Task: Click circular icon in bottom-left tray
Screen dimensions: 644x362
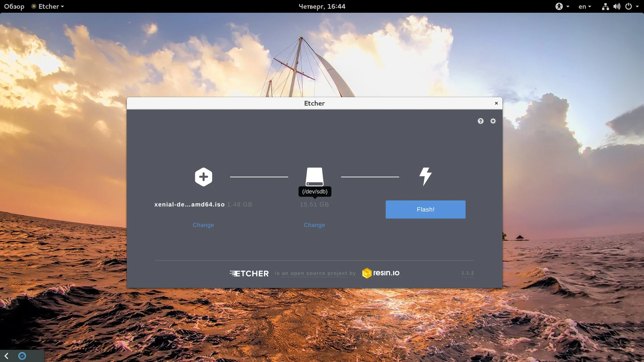Action: pos(22,356)
